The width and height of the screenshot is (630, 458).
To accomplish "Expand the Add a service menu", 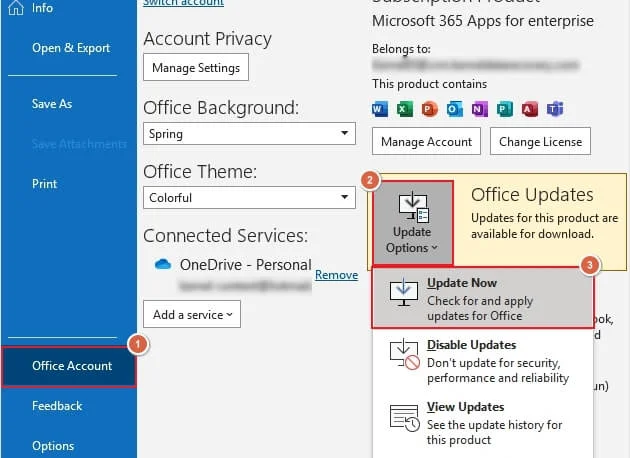I will click(x=192, y=314).
